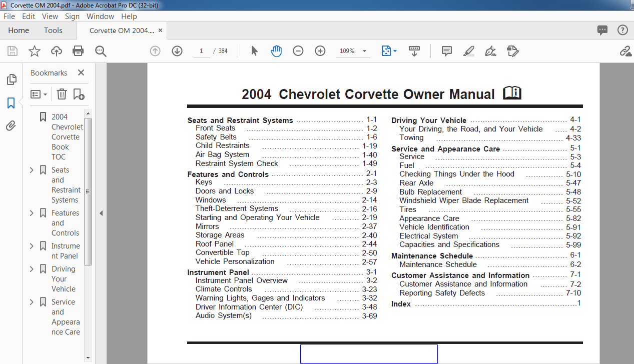Viewport: 634px width, 364px height.
Task: Open the Sign menu
Action: click(x=72, y=16)
